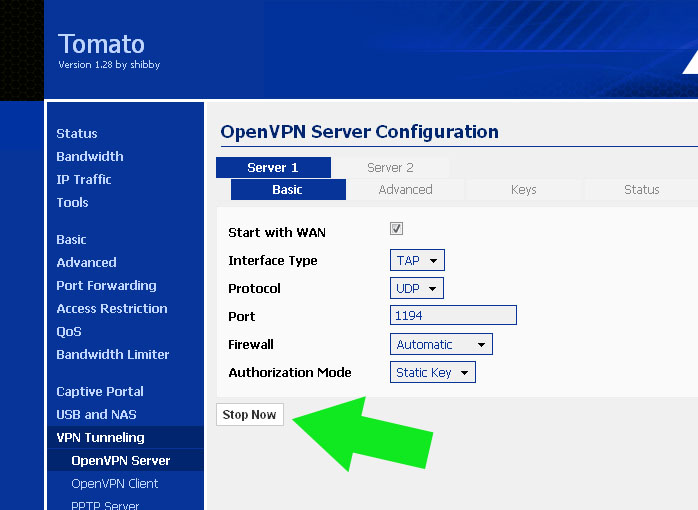The height and width of the screenshot is (510, 698).
Task: Open Bandwidth Limiter in the sidebar
Action: pyautogui.click(x=113, y=355)
